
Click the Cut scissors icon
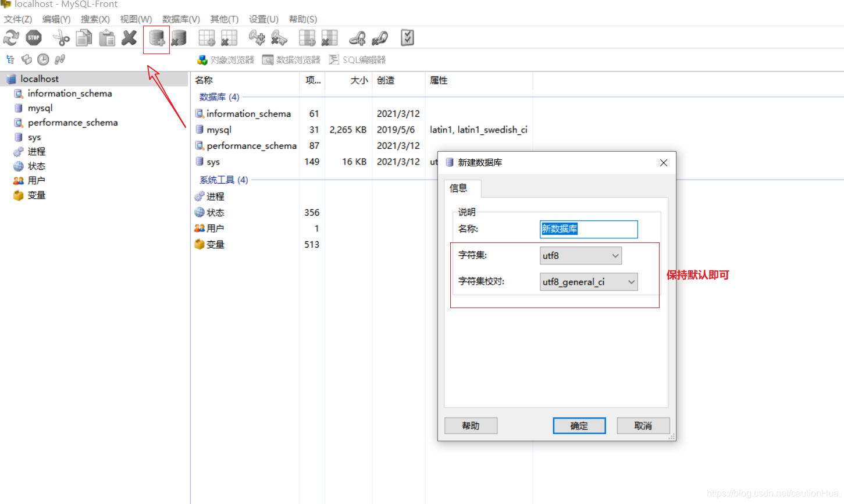click(60, 38)
